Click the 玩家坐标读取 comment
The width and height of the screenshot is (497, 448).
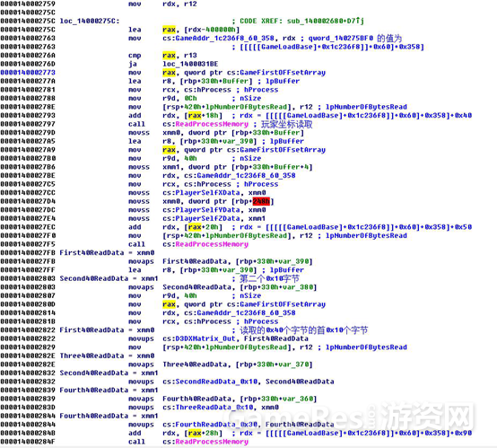(287, 124)
